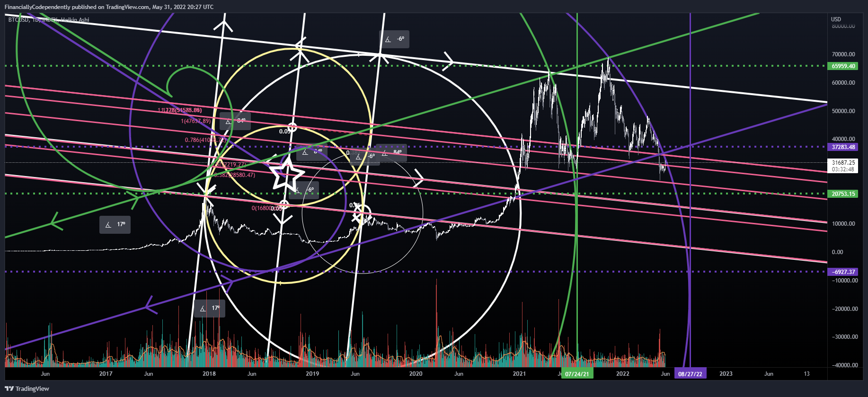Image resolution: width=868 pixels, height=397 pixels.
Task: Click the 2022 label on time axis
Action: 623,374
